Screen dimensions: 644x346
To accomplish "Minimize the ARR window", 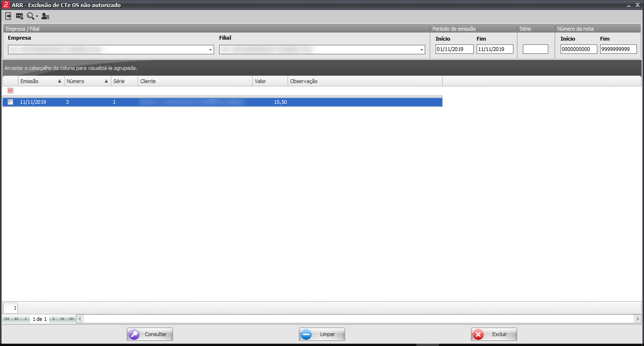I will pos(628,5).
